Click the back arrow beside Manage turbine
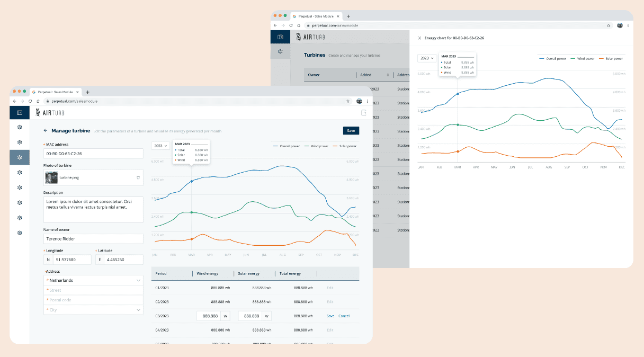 [46, 130]
